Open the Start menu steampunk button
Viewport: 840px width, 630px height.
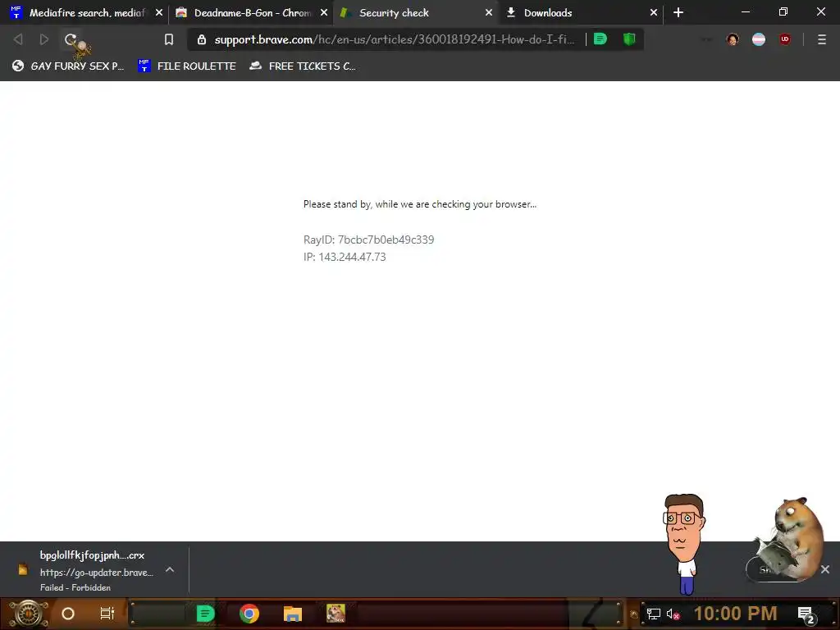[29, 614]
